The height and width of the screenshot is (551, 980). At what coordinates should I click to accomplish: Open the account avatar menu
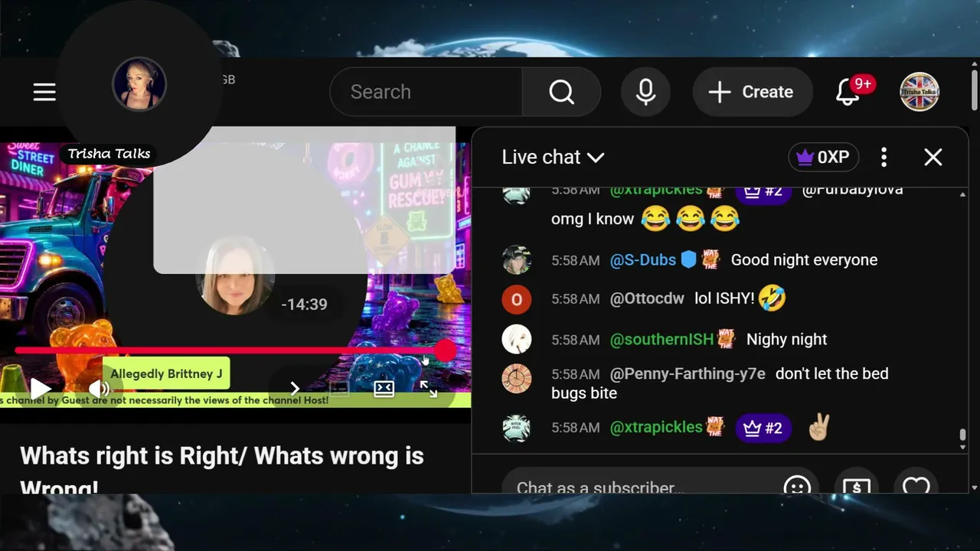pos(920,92)
